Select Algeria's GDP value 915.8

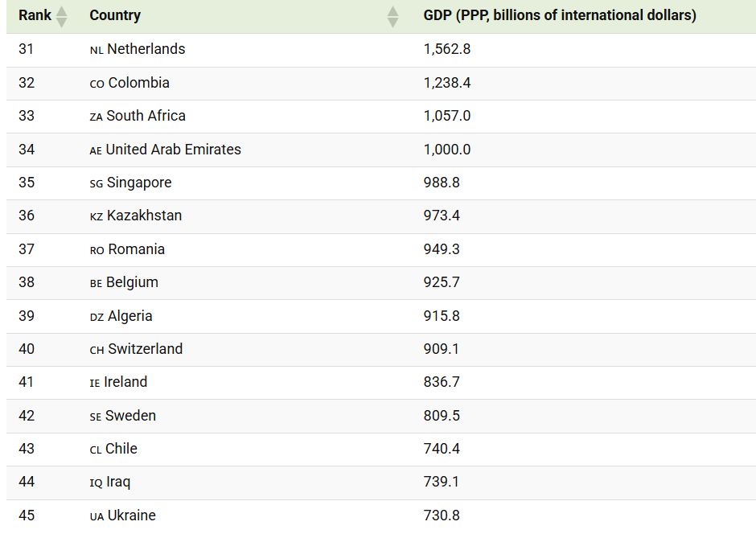[442, 316]
